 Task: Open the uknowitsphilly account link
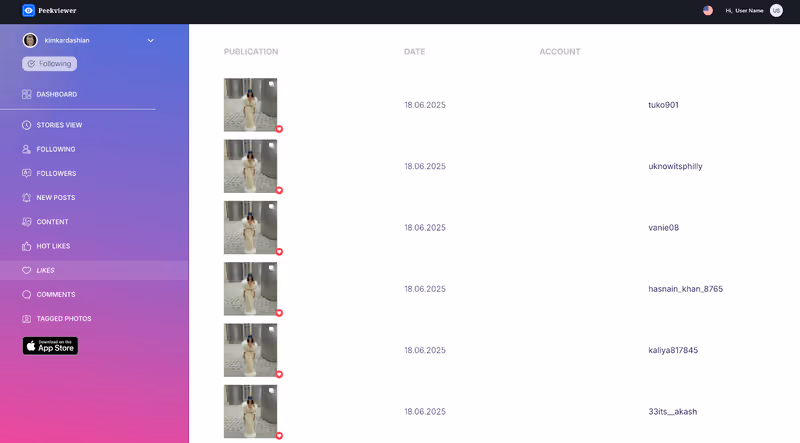(675, 166)
